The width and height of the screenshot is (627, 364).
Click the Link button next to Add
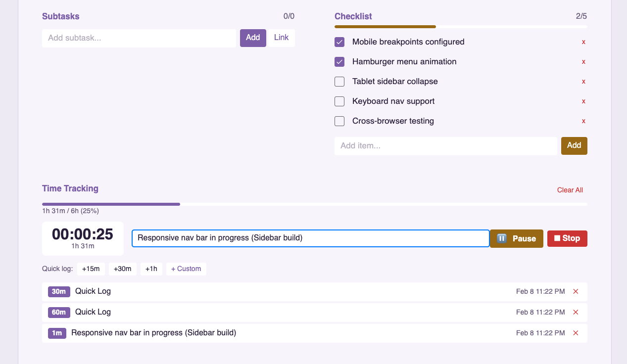click(281, 38)
